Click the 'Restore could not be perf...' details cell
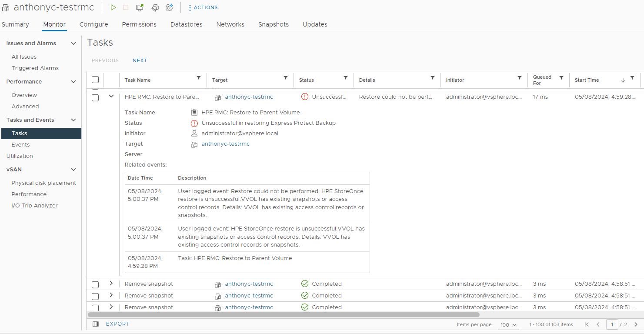This screenshot has height=334, width=644. tap(396, 97)
